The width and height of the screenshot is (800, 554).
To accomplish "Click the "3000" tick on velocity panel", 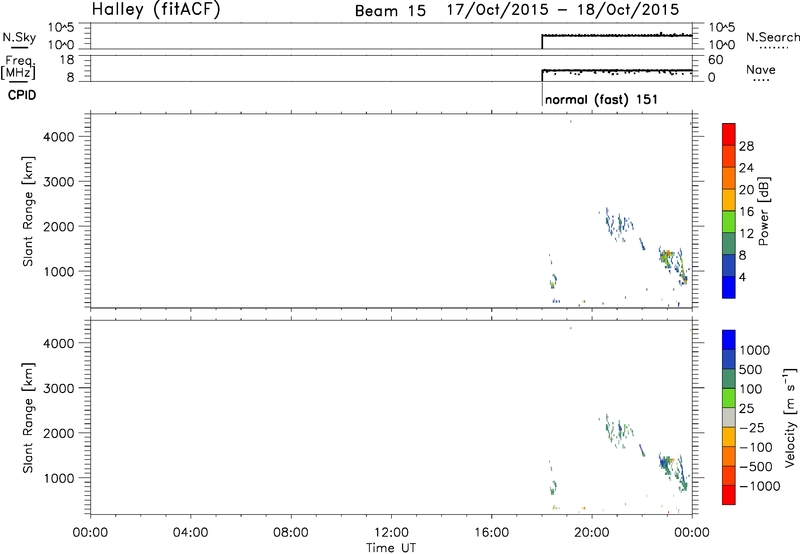I will pos(58,388).
